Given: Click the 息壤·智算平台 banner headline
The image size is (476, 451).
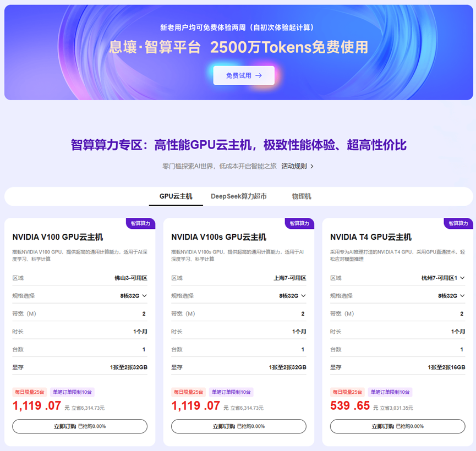Looking at the screenshot, I should 155,47.
